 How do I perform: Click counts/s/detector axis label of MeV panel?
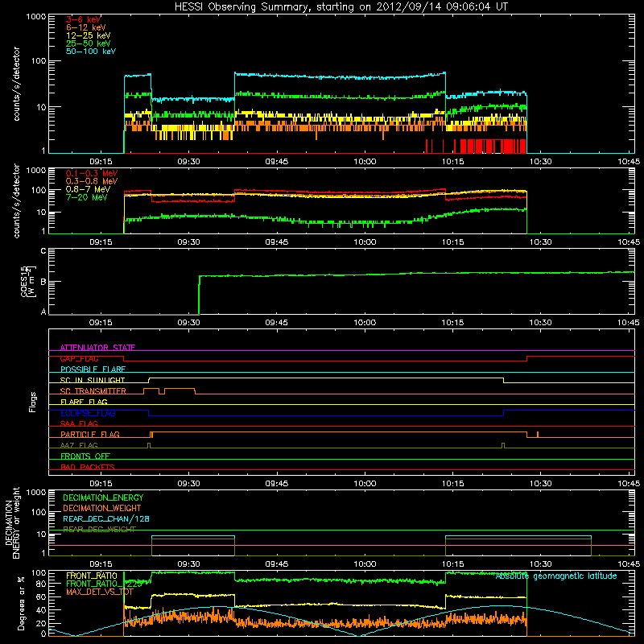[x=16, y=201]
